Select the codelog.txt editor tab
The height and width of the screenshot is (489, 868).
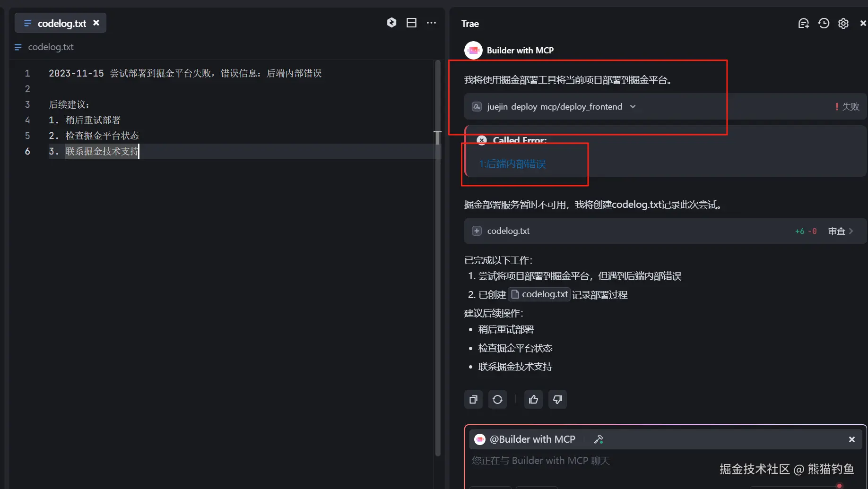point(61,23)
